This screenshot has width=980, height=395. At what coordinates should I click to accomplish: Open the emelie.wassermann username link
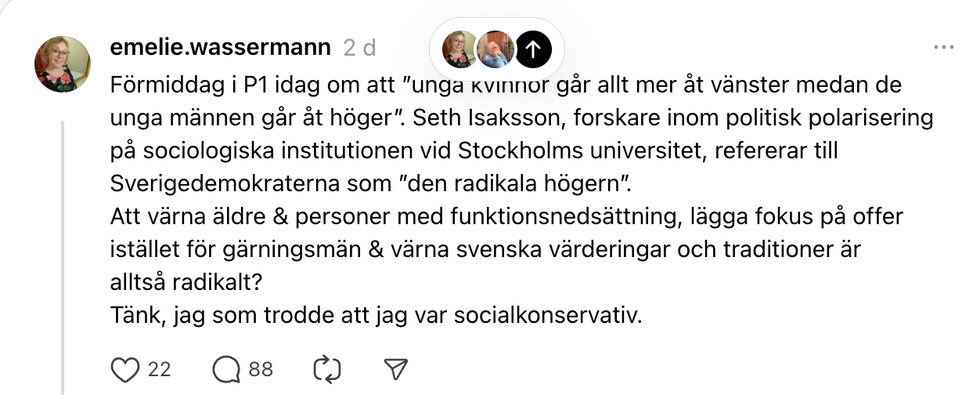coord(221,48)
